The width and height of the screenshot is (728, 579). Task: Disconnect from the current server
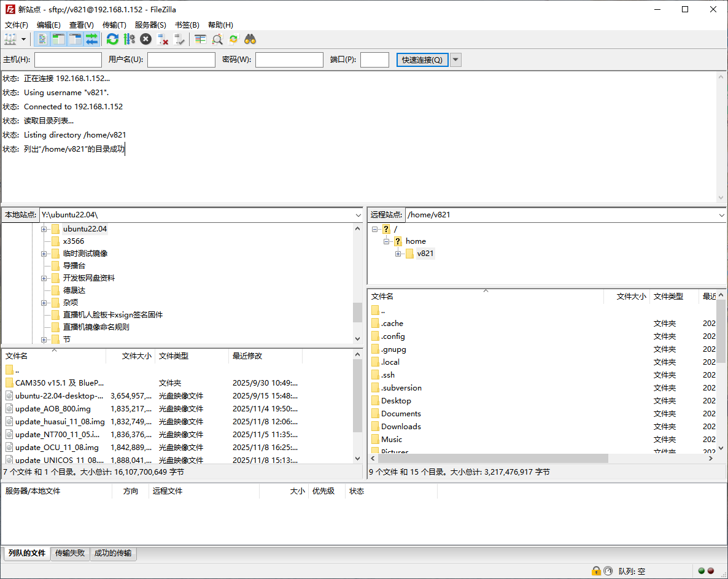(x=163, y=39)
